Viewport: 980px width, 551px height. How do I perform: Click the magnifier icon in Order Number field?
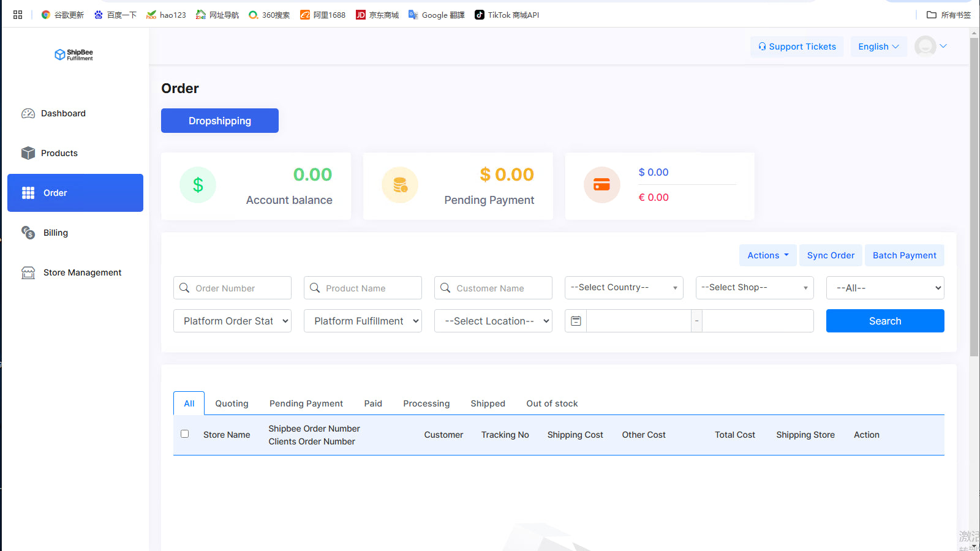click(184, 288)
